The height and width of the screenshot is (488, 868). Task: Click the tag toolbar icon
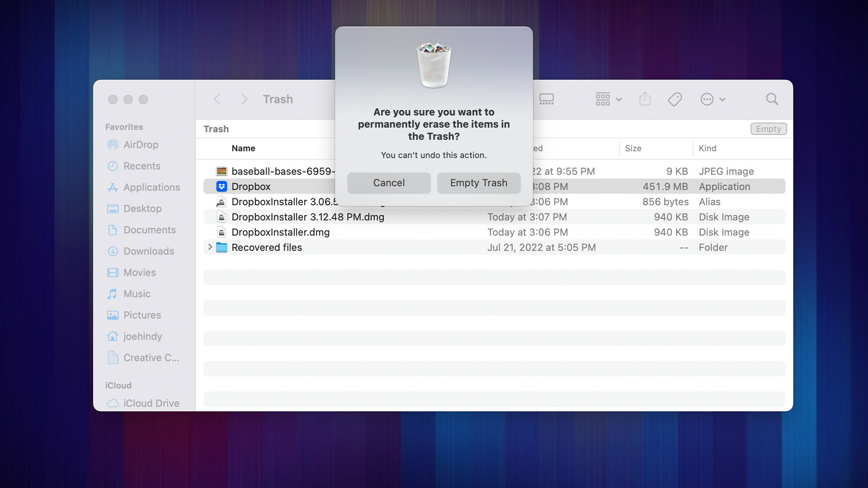(675, 99)
